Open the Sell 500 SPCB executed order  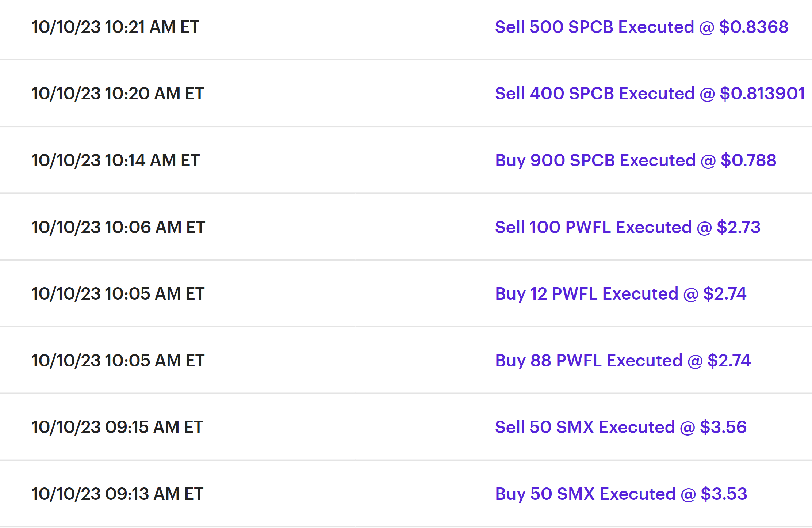coord(641,27)
